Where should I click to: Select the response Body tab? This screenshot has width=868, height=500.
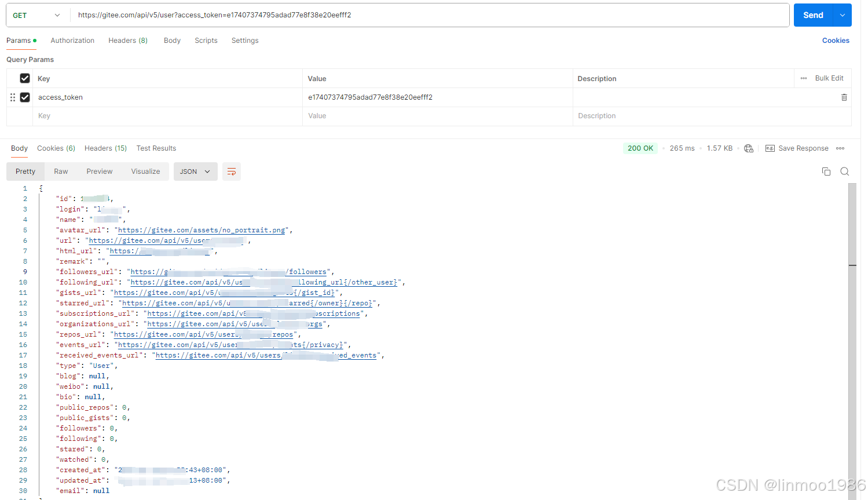(19, 148)
